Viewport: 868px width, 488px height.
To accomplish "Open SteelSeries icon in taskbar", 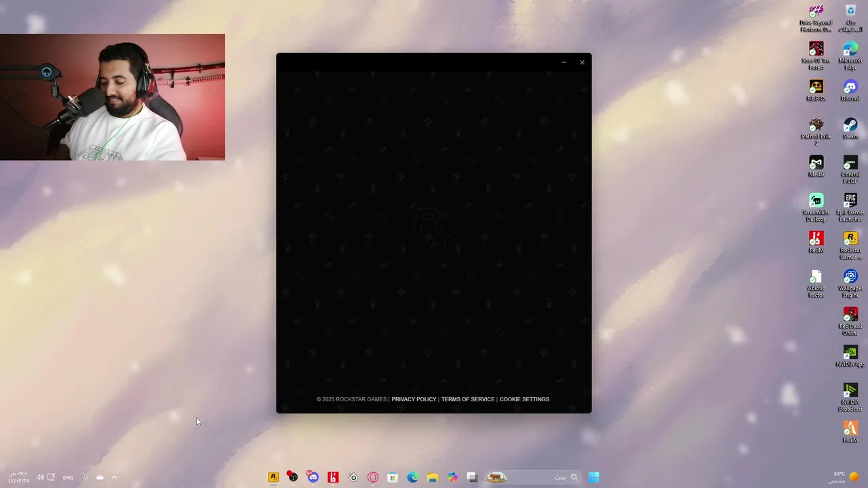I will pyautogui.click(x=353, y=477).
